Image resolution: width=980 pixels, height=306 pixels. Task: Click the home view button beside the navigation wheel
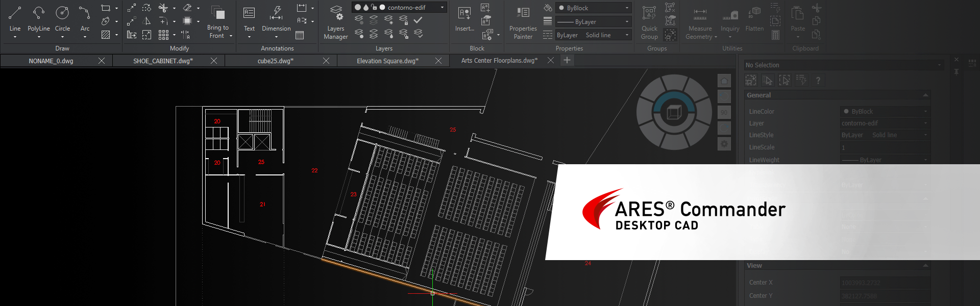pos(724,81)
